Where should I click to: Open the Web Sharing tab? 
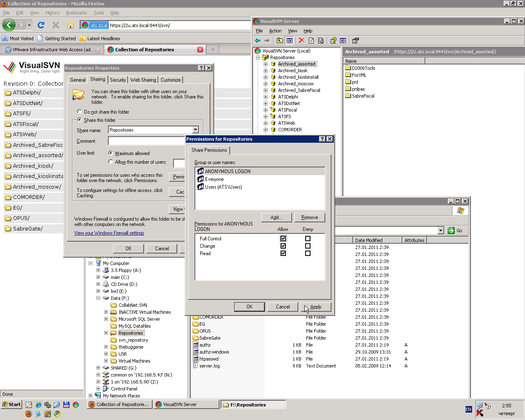pos(143,80)
